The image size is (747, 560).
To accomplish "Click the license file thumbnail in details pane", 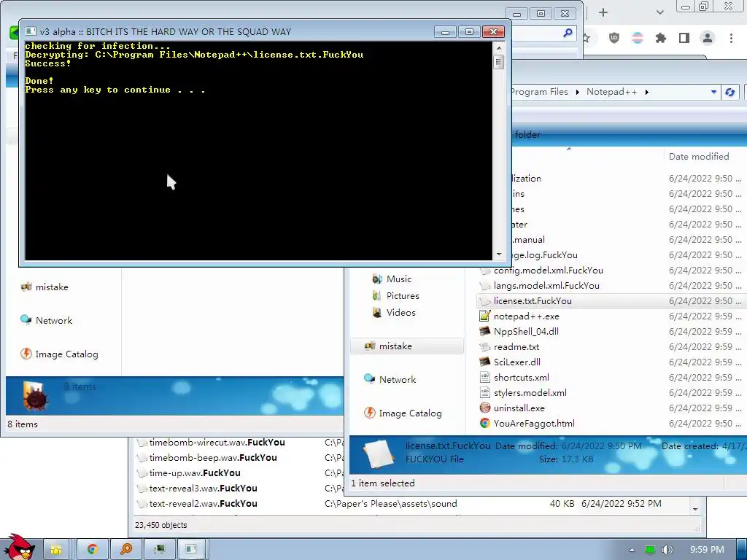I will (379, 454).
